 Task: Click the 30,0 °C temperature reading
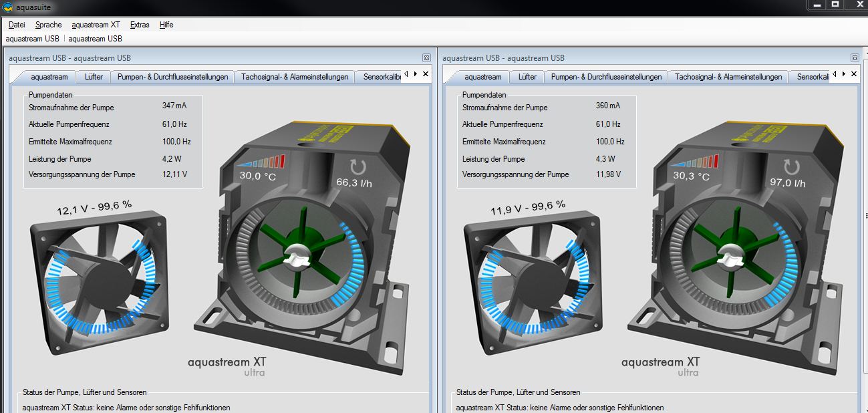[258, 177]
